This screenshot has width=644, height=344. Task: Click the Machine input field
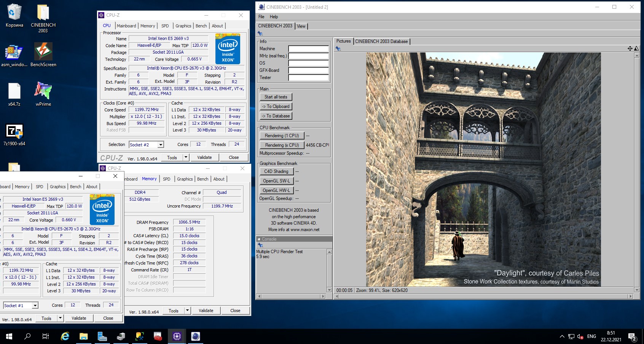308,49
